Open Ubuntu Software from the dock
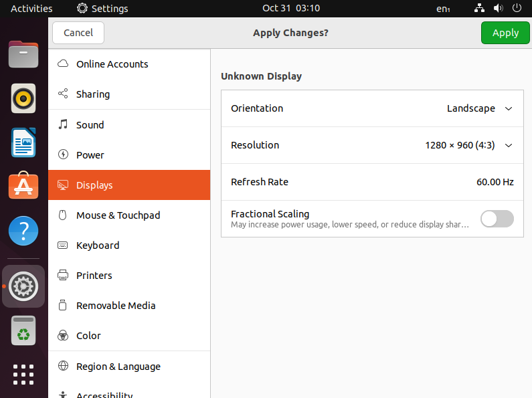This screenshot has height=398, width=532. coord(23,185)
